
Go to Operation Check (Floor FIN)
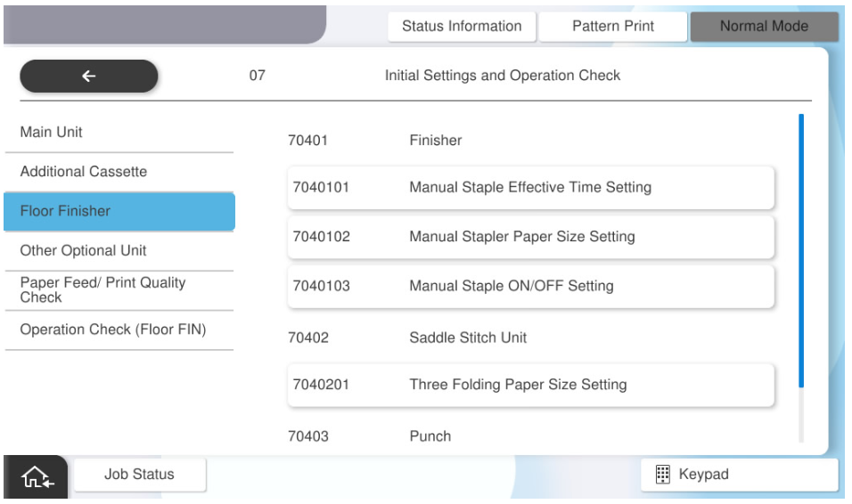point(119,330)
